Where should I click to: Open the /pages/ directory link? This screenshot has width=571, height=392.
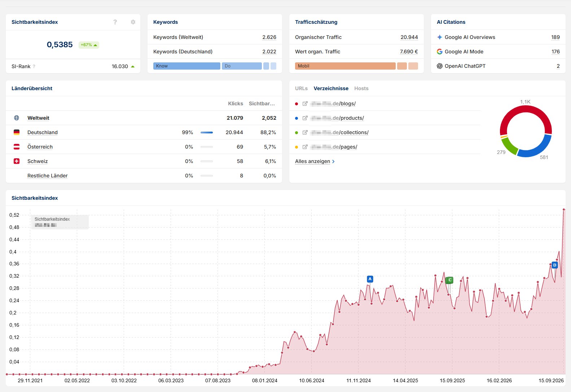pos(334,147)
